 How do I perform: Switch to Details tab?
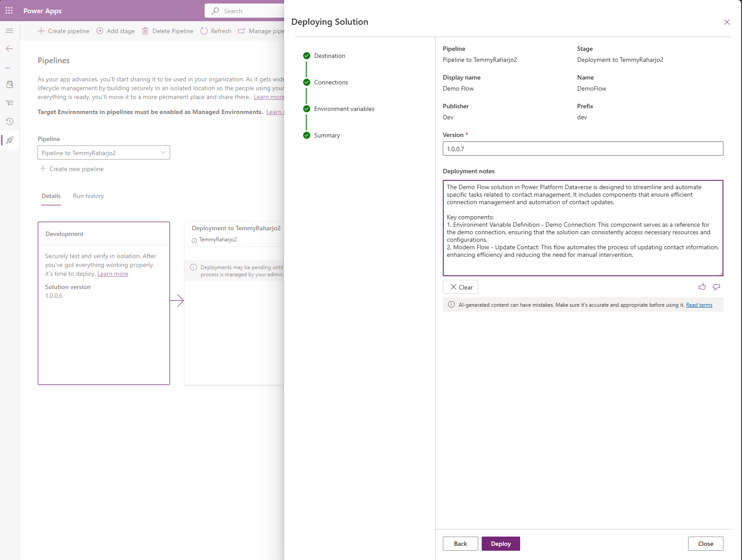coord(51,196)
